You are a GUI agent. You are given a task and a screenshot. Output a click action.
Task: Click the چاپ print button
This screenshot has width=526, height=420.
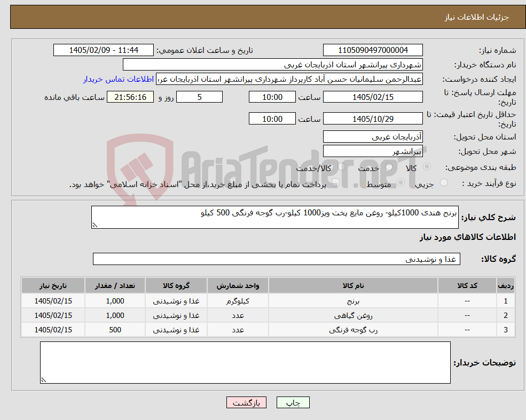click(293, 402)
